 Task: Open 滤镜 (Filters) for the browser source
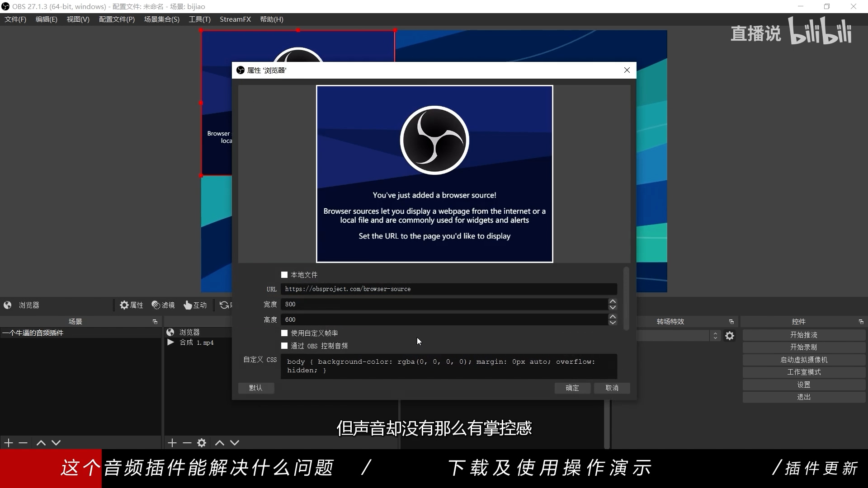point(163,305)
